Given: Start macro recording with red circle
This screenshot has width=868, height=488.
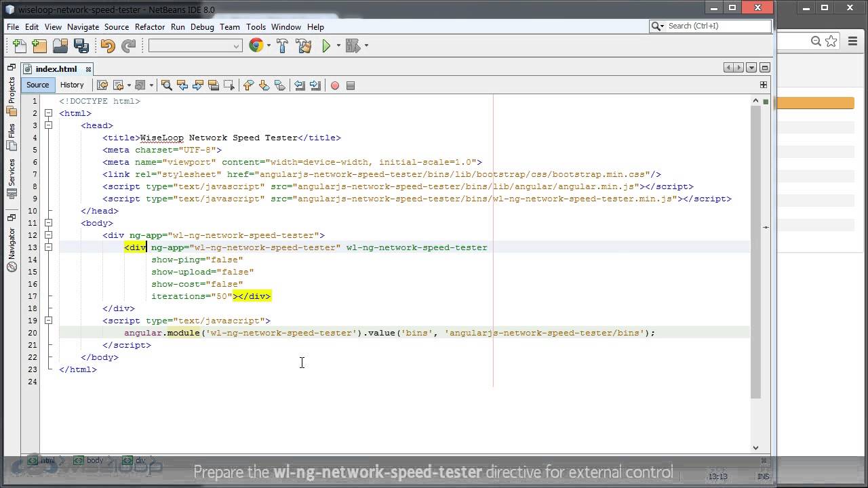Looking at the screenshot, I should point(334,85).
